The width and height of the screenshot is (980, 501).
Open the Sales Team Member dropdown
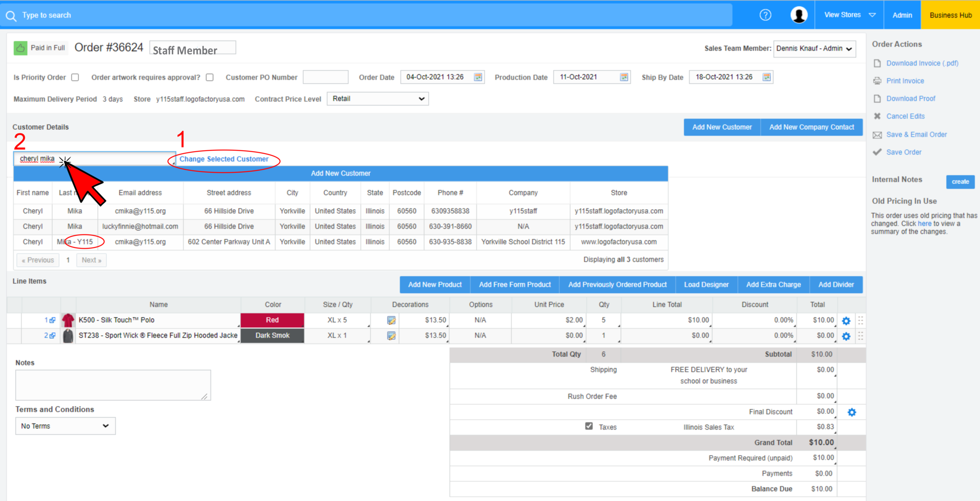814,48
